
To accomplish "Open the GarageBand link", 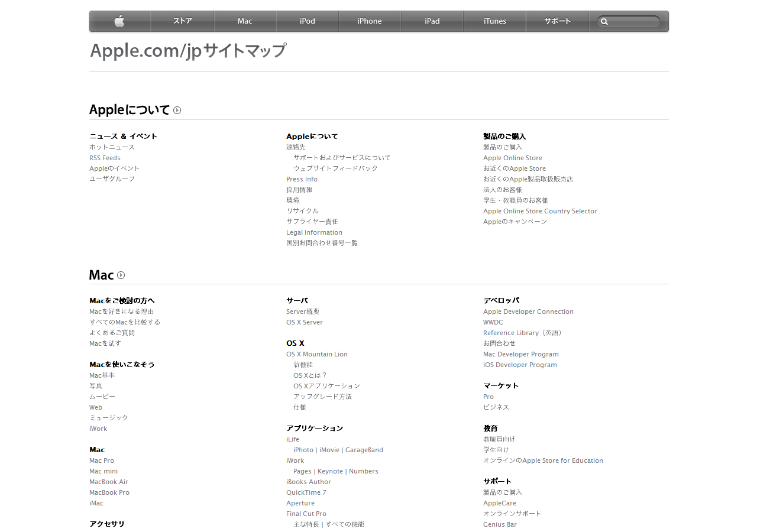I will [364, 450].
